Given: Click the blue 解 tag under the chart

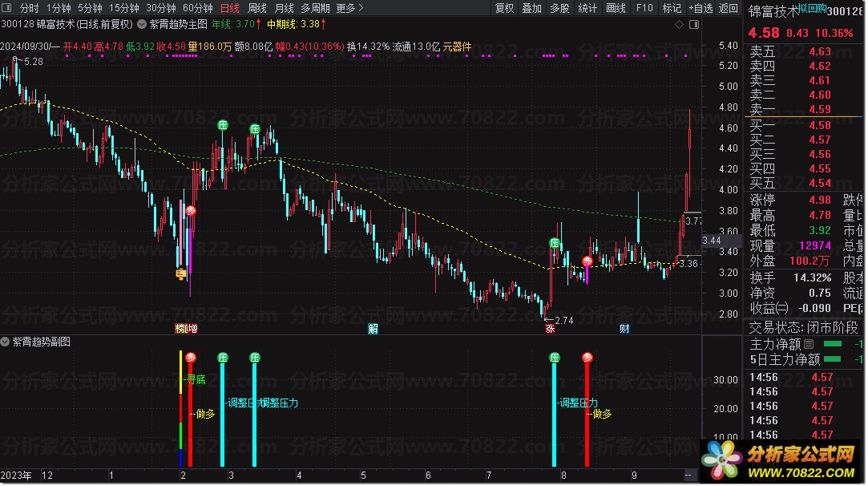Looking at the screenshot, I should [x=373, y=329].
